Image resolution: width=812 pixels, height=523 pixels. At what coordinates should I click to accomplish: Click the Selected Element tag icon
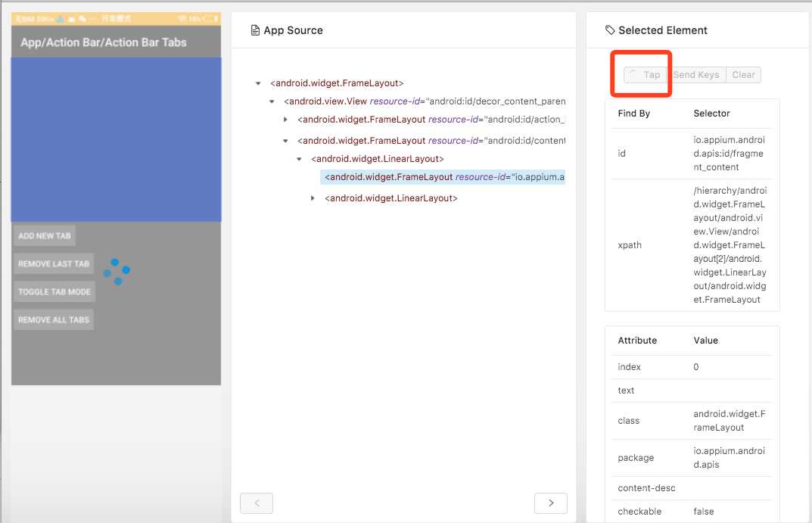coord(610,30)
